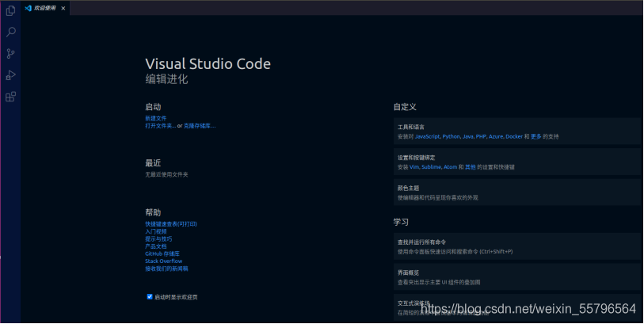
Task: Select the 欢迎使用 welcome tab
Action: tap(45, 8)
